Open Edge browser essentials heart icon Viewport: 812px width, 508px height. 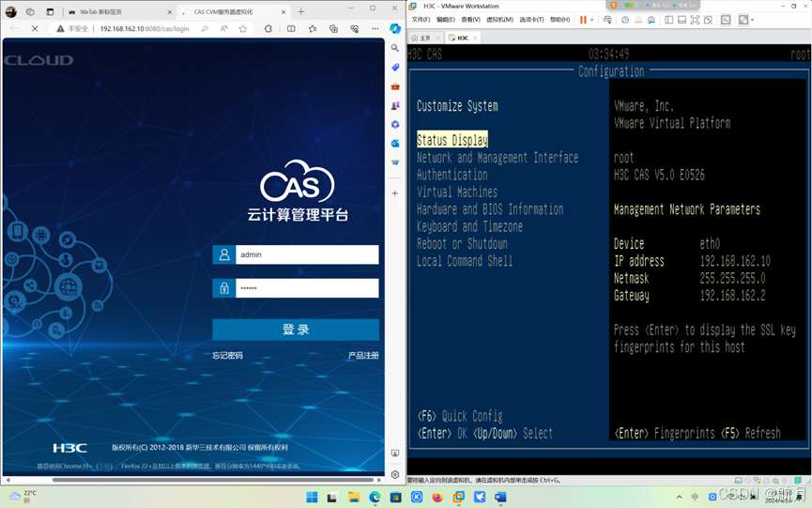pos(354,28)
